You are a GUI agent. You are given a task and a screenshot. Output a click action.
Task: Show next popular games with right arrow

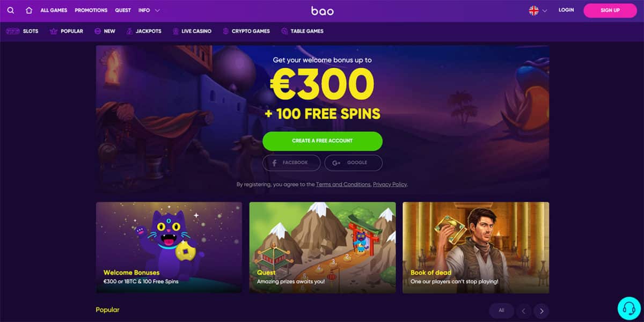(x=541, y=311)
